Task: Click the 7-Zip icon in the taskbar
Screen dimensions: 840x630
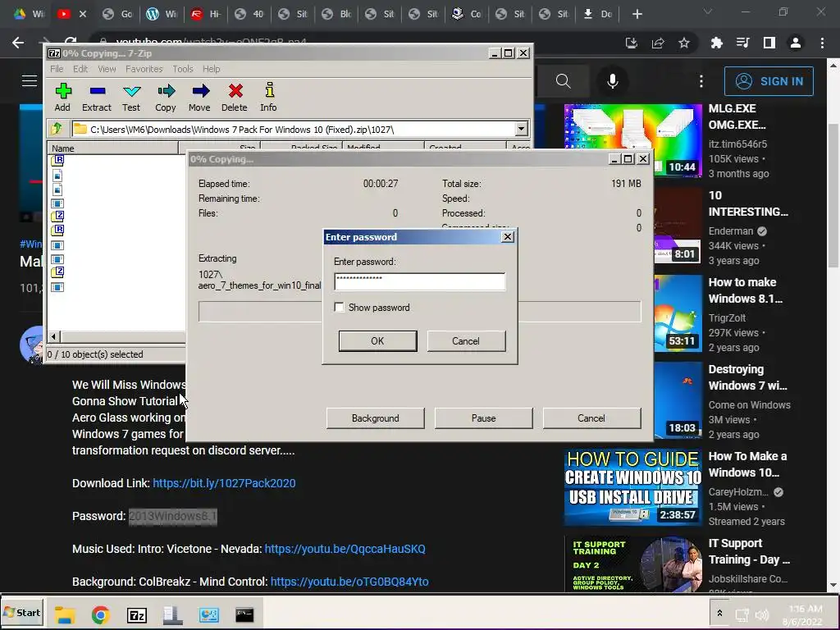Action: [x=137, y=615]
